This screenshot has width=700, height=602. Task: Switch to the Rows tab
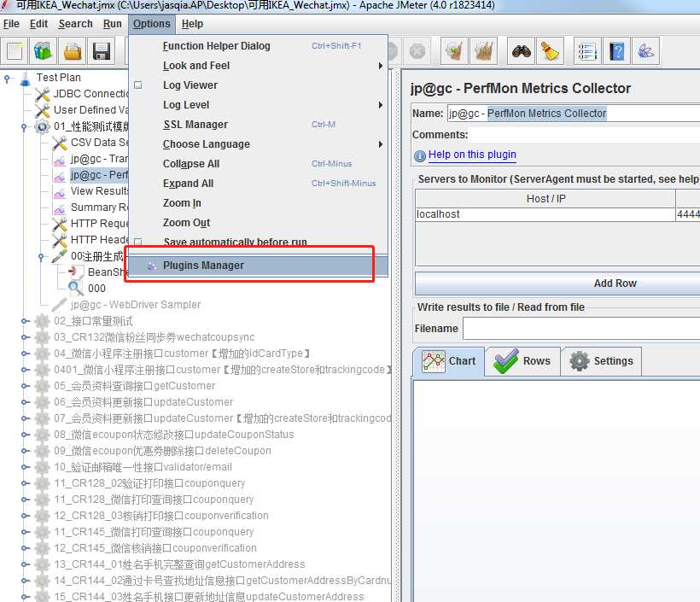point(522,361)
